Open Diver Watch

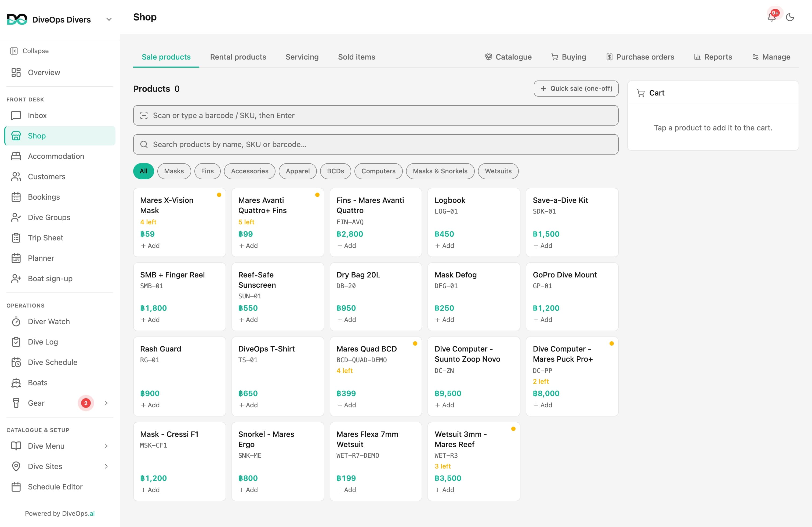[x=60, y=322]
